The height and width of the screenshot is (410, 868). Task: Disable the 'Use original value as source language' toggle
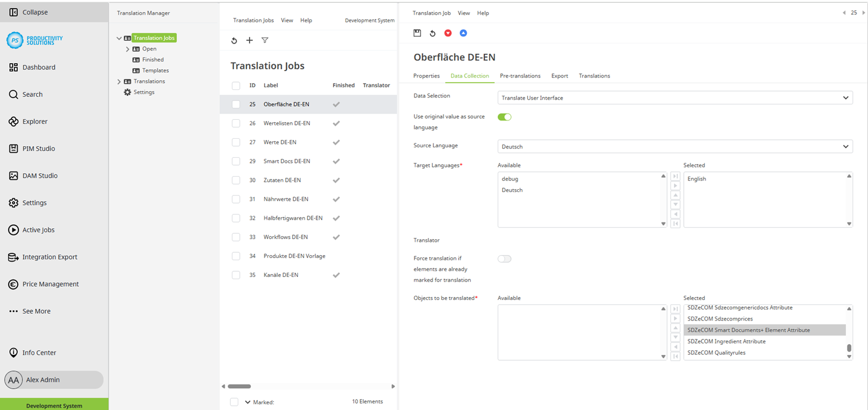tap(504, 116)
